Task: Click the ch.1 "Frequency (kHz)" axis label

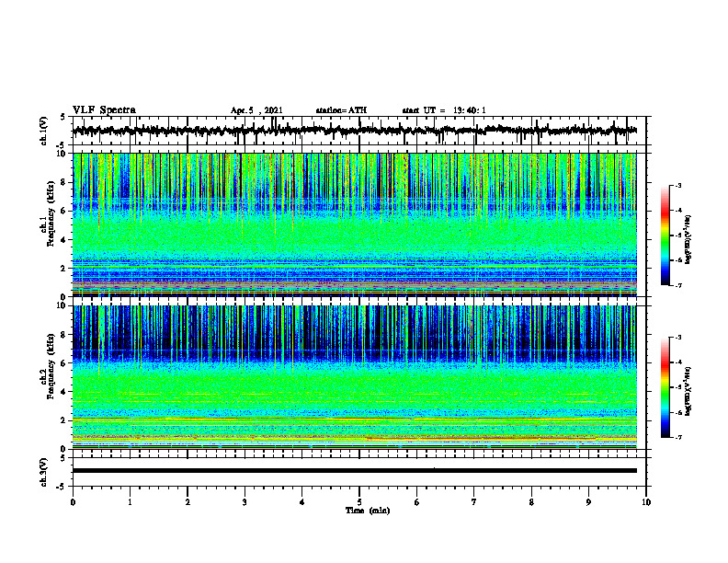Action: click(x=51, y=213)
